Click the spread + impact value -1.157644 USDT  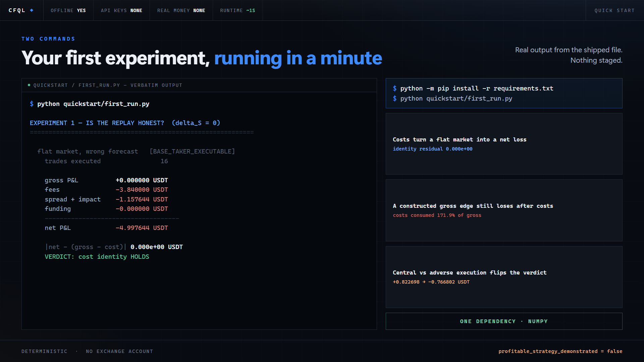click(x=142, y=199)
